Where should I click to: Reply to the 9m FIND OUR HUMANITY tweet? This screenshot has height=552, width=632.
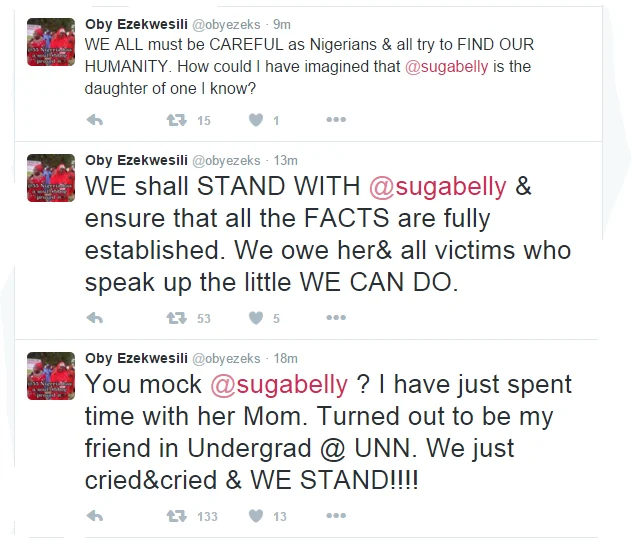coord(95,120)
